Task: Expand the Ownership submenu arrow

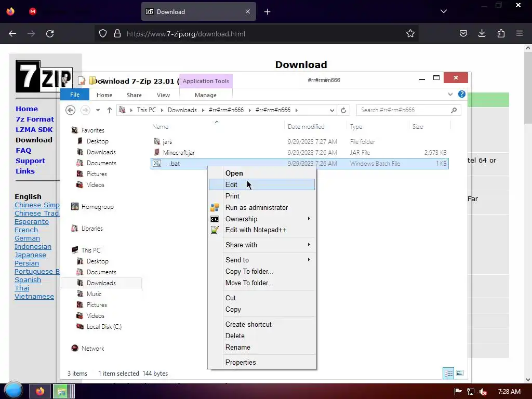Action: click(x=309, y=219)
